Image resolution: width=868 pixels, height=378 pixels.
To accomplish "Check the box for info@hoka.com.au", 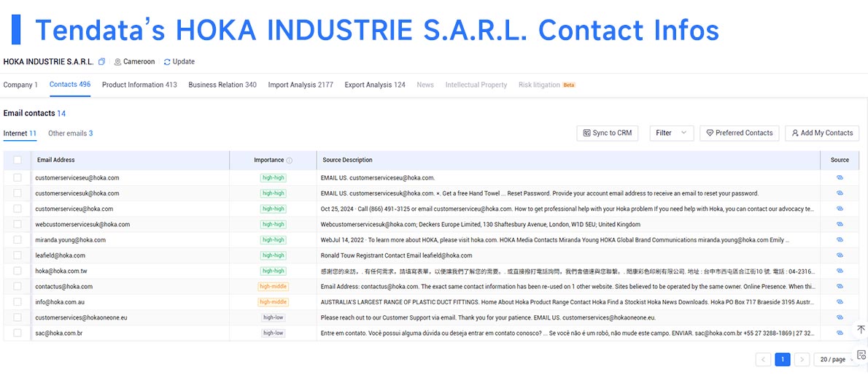I will pos(18,301).
